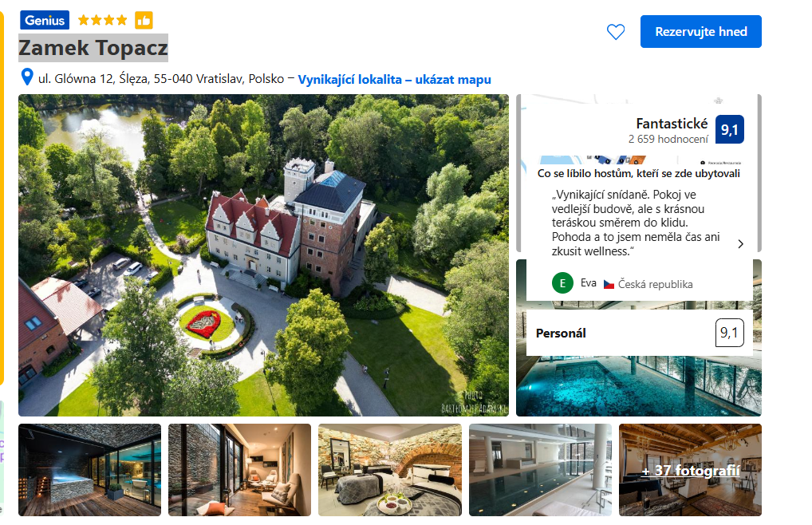
Task: Open Vynikající lokalita – ukázat mapu link
Action: coord(394,79)
